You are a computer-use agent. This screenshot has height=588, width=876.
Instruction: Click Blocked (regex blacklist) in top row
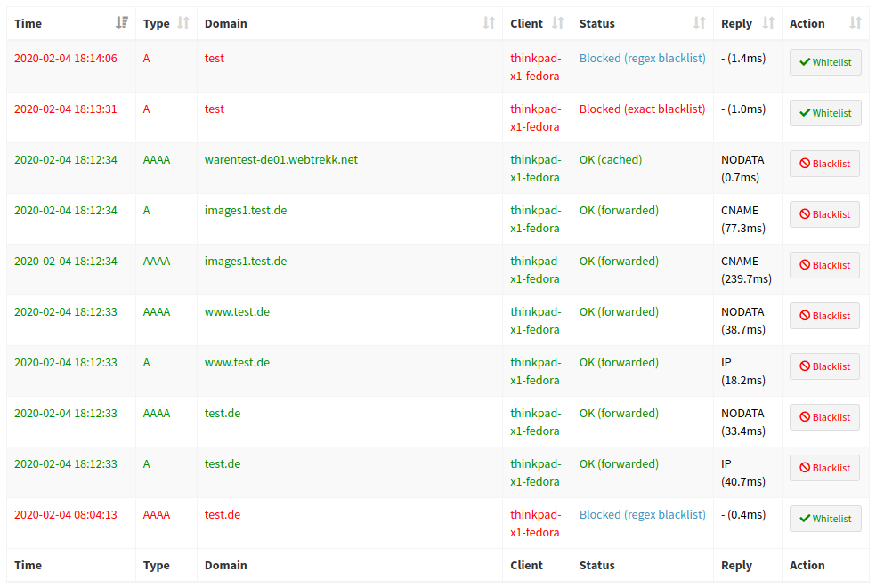[x=642, y=59]
